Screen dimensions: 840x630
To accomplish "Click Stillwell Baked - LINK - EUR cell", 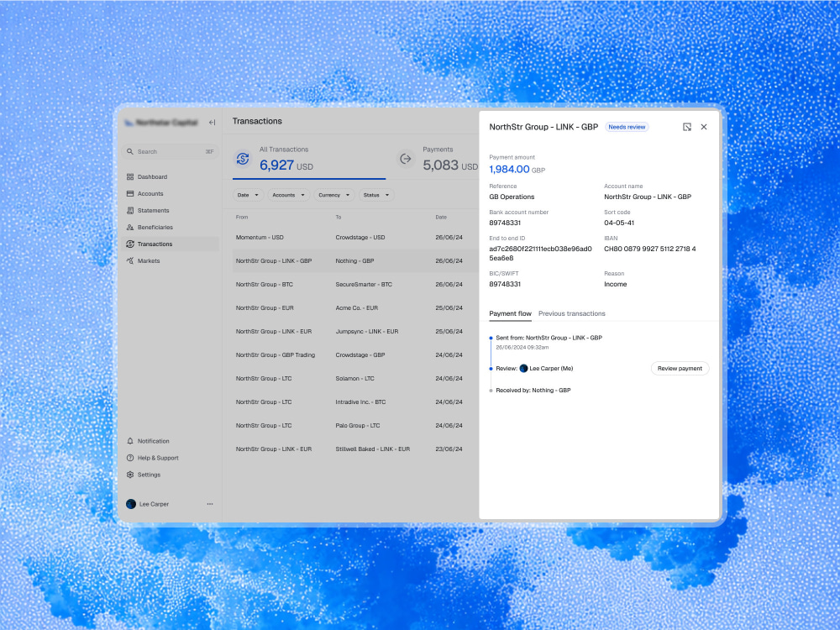I will tap(372, 449).
